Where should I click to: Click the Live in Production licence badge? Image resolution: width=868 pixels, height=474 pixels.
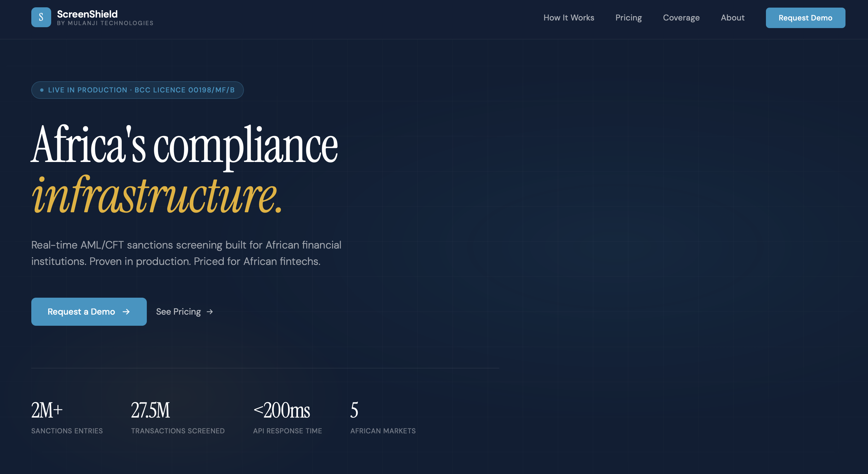[137, 90]
